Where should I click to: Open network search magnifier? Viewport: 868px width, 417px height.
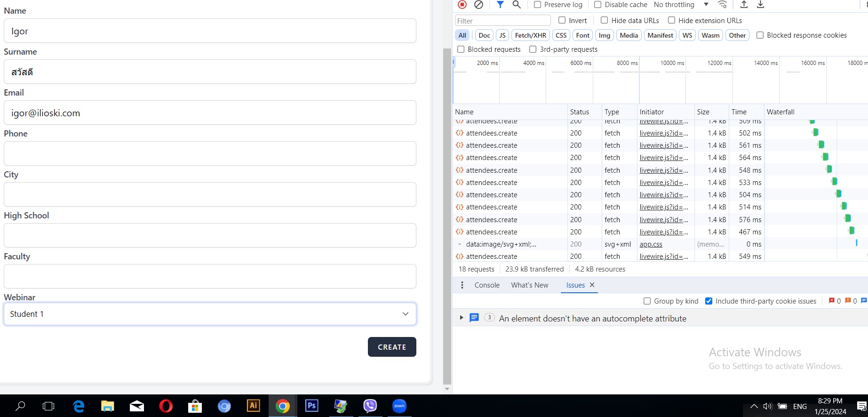pyautogui.click(x=517, y=5)
